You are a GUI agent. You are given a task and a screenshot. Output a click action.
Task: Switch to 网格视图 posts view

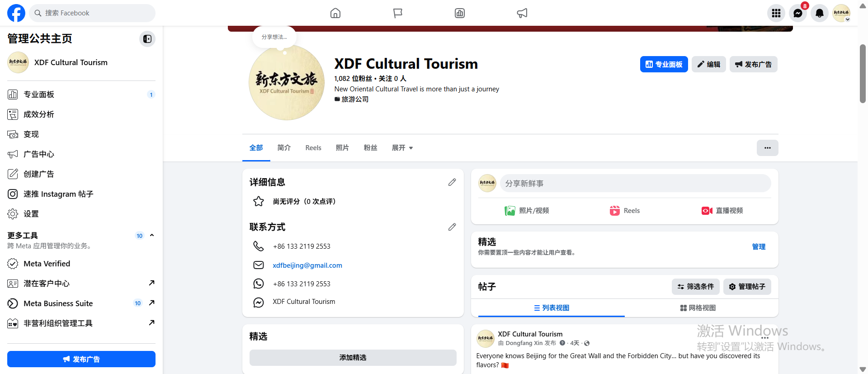[x=698, y=308]
